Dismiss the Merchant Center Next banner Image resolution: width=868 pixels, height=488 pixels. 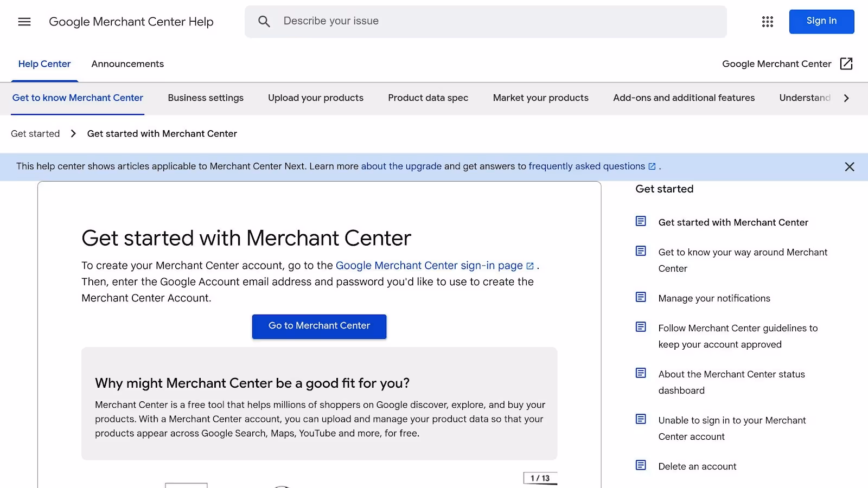[x=850, y=167]
